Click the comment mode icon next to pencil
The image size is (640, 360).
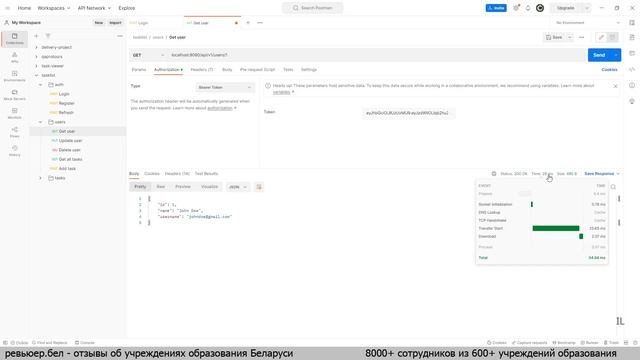(612, 37)
